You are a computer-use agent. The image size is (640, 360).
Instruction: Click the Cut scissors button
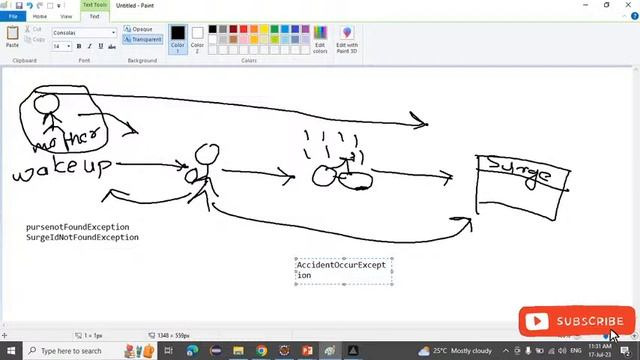coord(33,29)
